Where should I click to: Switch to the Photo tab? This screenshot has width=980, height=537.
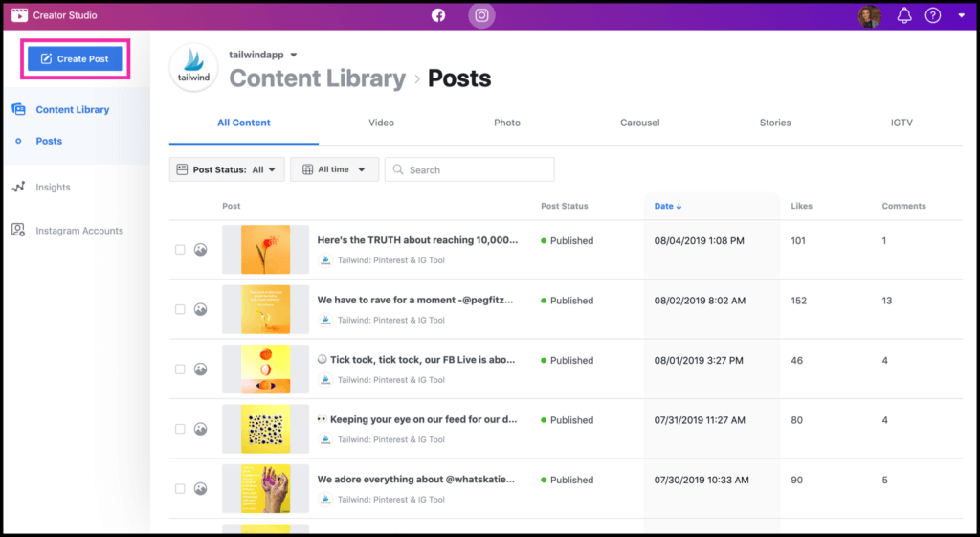click(507, 123)
